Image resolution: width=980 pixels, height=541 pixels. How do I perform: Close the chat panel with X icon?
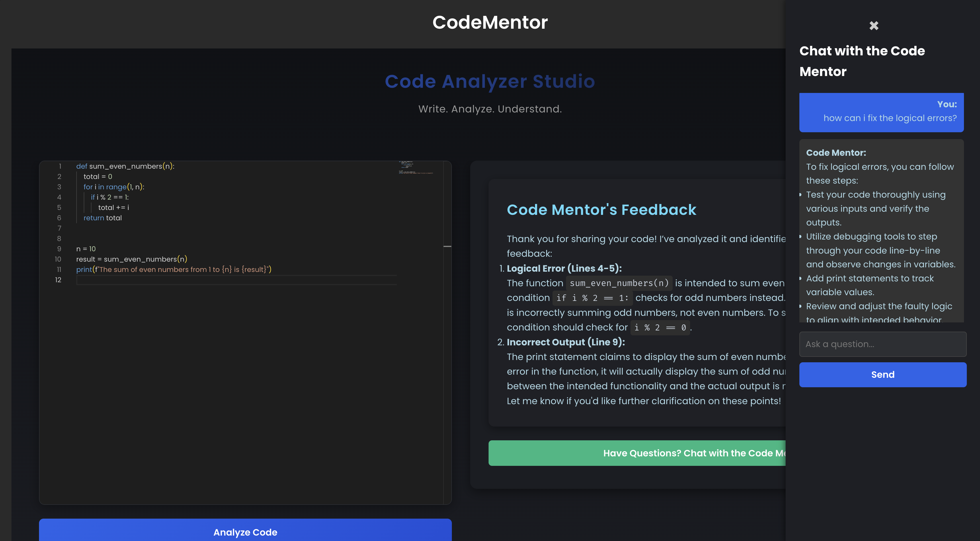point(873,26)
